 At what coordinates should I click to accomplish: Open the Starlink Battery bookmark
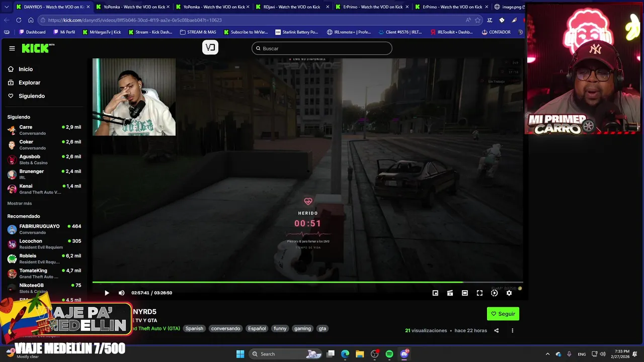tap(296, 32)
